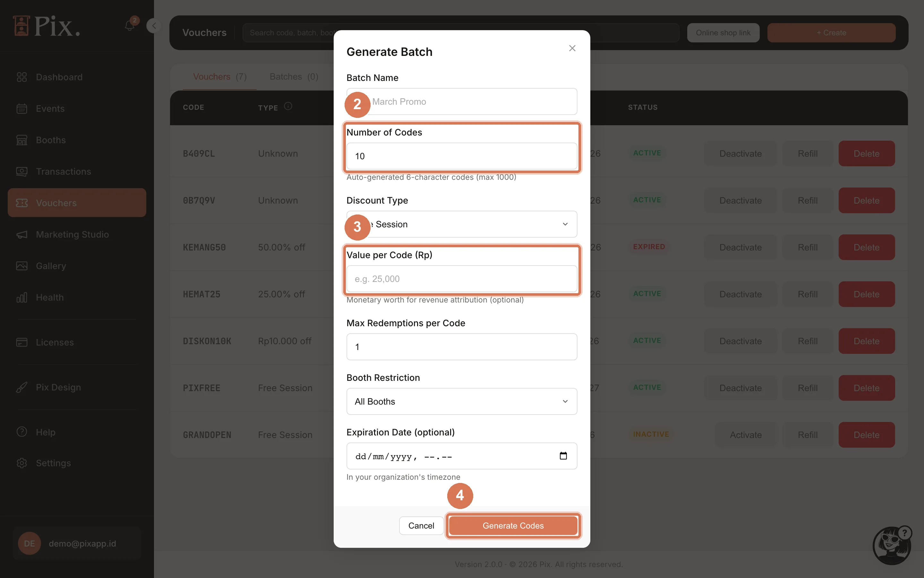The height and width of the screenshot is (578, 924).
Task: Click the Number of Codes field
Action: tap(462, 156)
